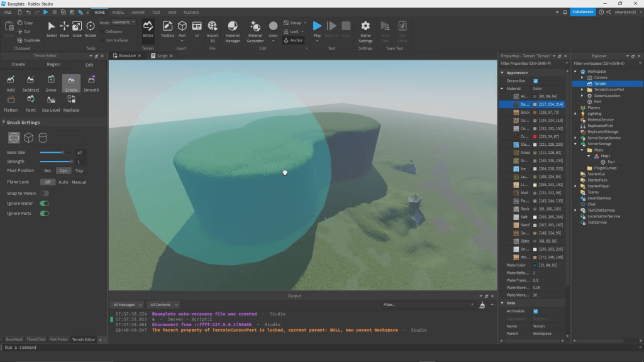Open the PLUGINS ribbon tab
Image resolution: width=644 pixels, height=362 pixels.
pos(191,13)
